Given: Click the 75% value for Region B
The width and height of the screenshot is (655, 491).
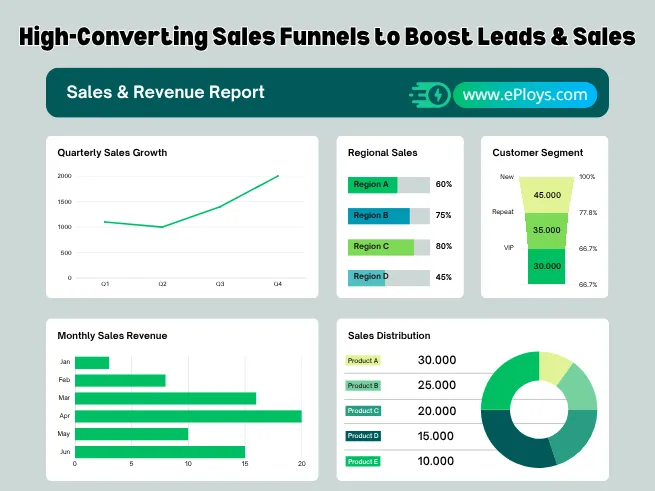Looking at the screenshot, I should pyautogui.click(x=443, y=215).
